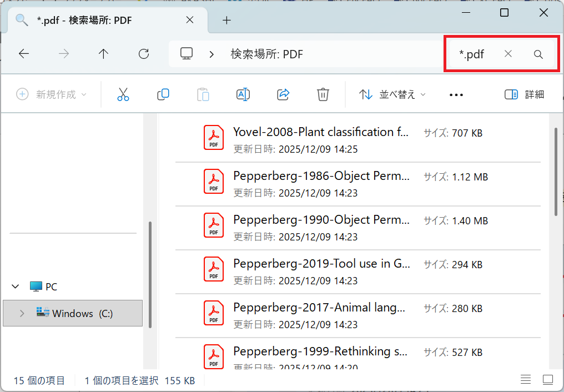Click the Copy icon in toolbar
The height and width of the screenshot is (392, 564).
(x=163, y=94)
